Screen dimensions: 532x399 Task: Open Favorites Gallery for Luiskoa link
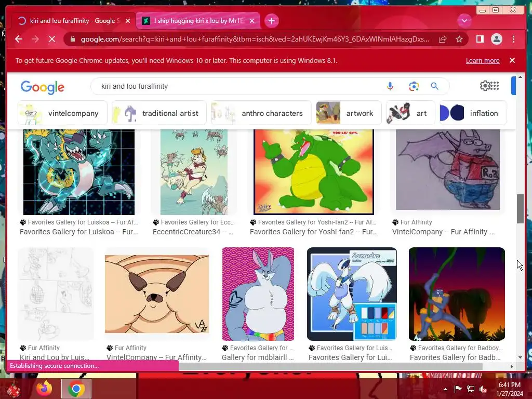pyautogui.click(x=79, y=232)
